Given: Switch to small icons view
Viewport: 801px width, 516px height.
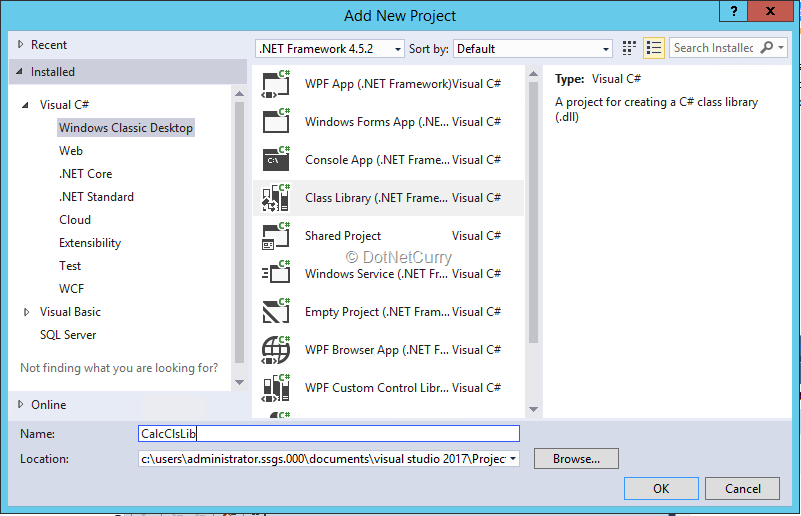Looking at the screenshot, I should tap(629, 48).
